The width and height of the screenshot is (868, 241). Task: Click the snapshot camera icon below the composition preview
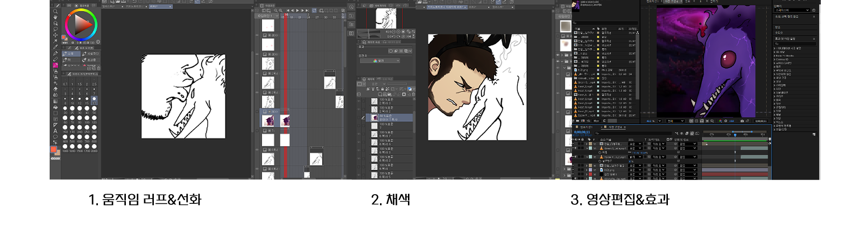click(742, 121)
